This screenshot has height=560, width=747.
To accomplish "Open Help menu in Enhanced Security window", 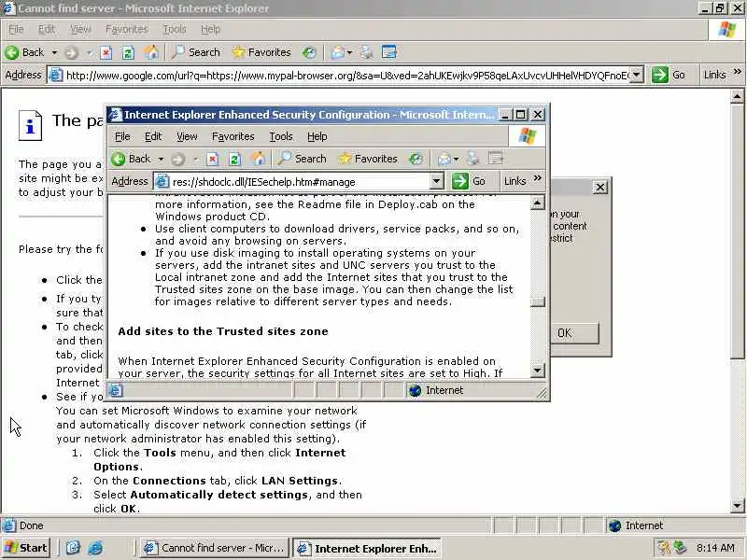I will coord(317,136).
